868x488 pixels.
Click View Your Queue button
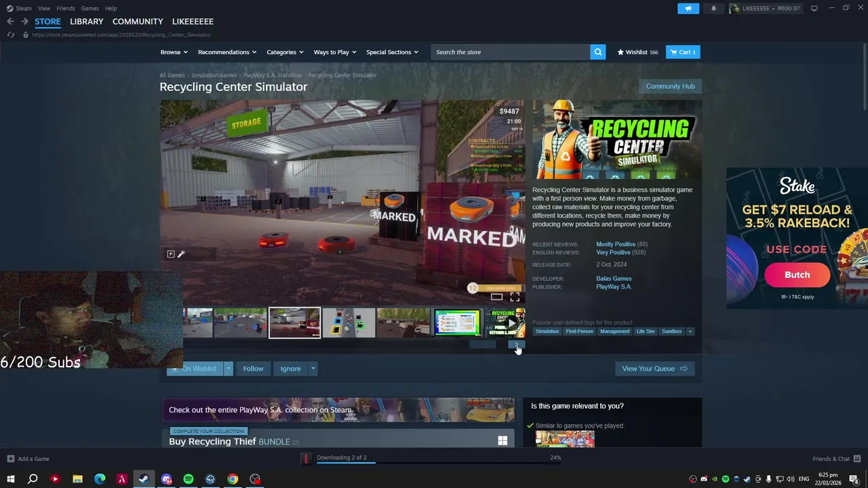(x=654, y=369)
